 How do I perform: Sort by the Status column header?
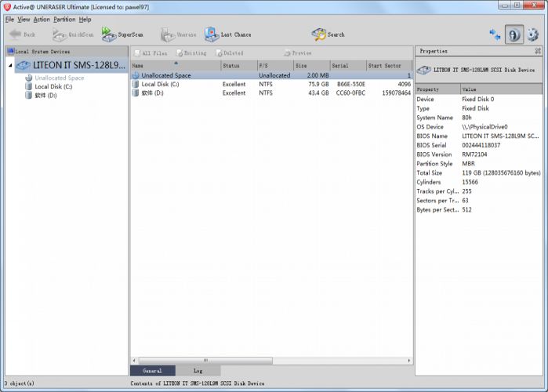(239, 66)
